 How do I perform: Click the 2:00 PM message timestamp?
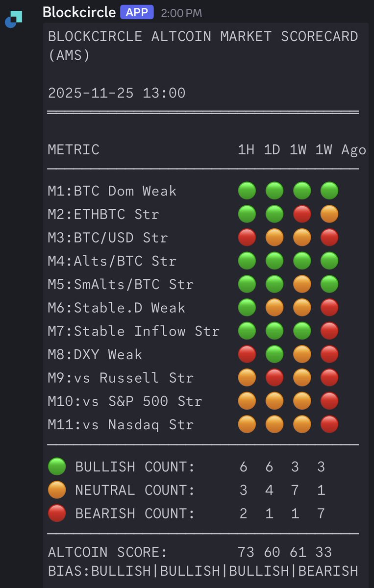(181, 13)
